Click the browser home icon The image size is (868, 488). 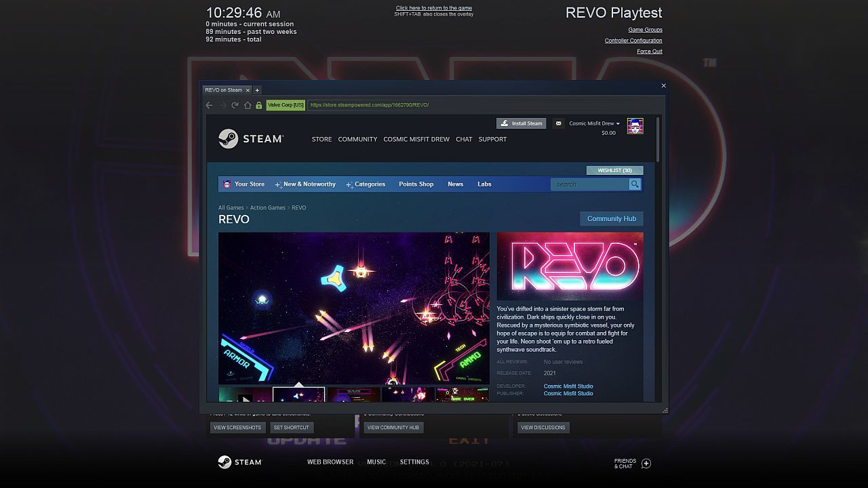tap(248, 105)
